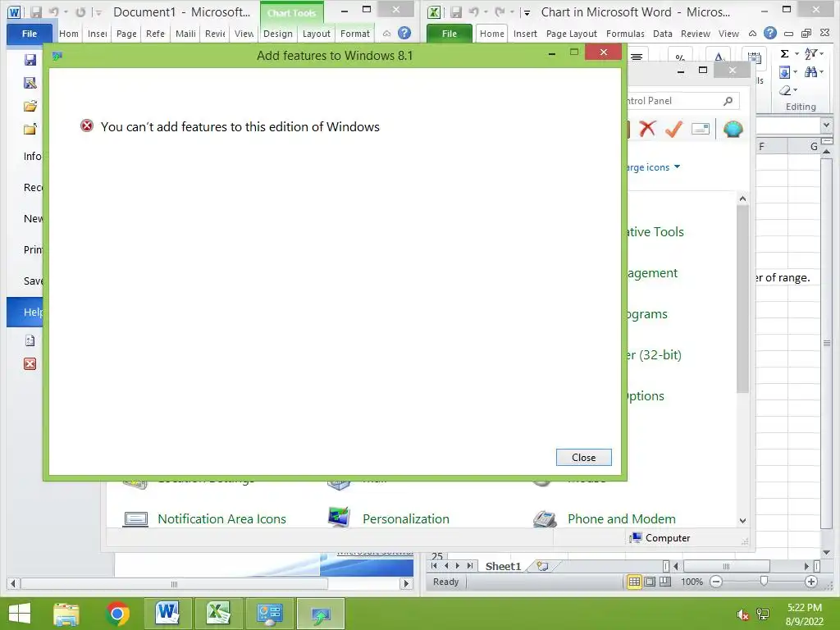Customize Excel quick access toolbar dropdown
Screen dimensions: 840x630
pyautogui.click(x=527, y=12)
